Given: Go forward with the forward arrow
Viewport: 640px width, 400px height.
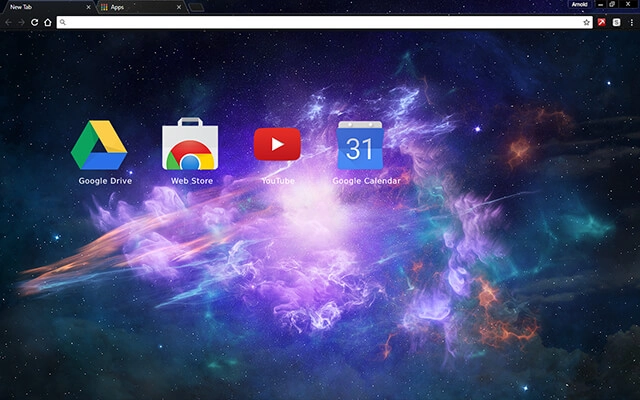Looking at the screenshot, I should pos(21,22).
